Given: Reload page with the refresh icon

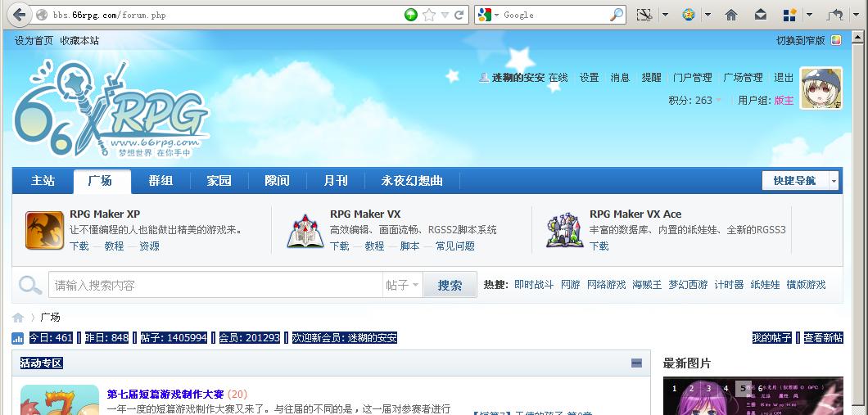Looking at the screenshot, I should tap(459, 15).
